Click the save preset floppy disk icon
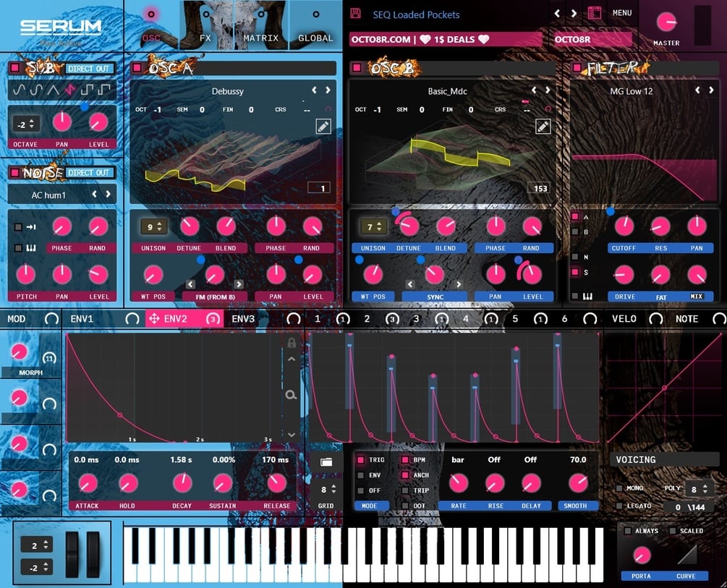727x588 pixels. click(x=356, y=14)
